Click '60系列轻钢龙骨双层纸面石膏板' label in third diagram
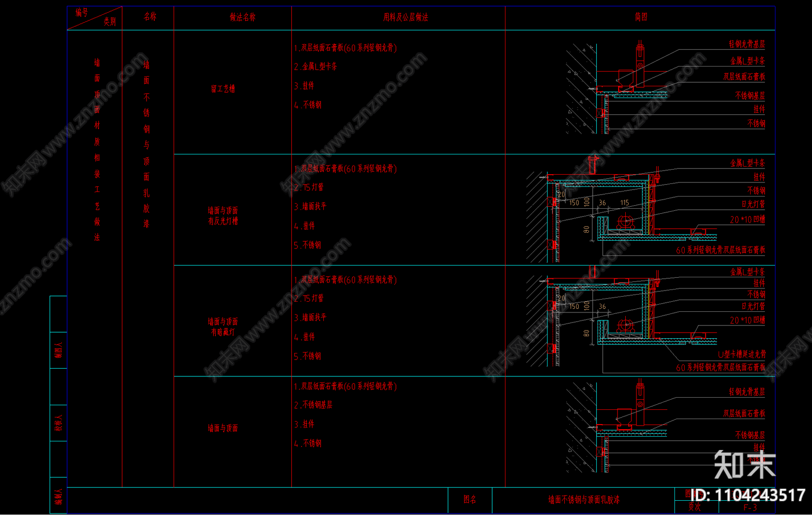 click(721, 367)
